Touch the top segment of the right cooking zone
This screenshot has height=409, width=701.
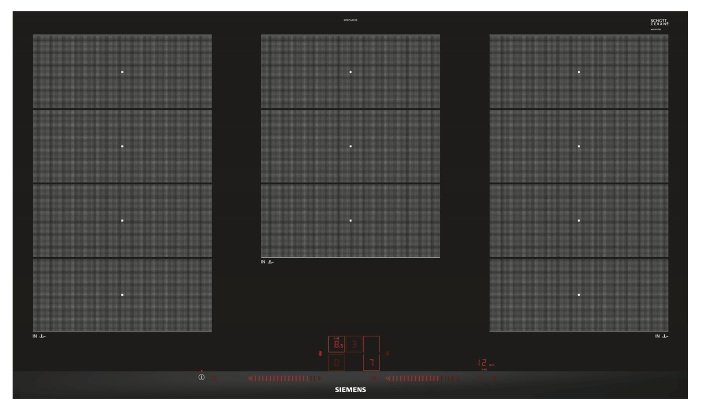[578, 72]
